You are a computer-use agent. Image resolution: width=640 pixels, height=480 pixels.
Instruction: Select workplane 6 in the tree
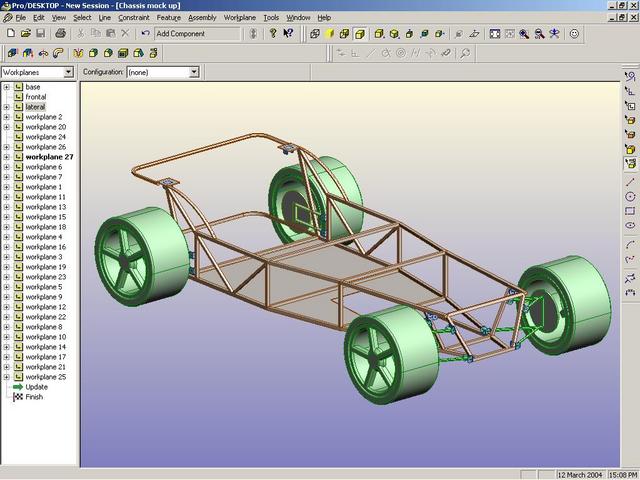click(44, 167)
